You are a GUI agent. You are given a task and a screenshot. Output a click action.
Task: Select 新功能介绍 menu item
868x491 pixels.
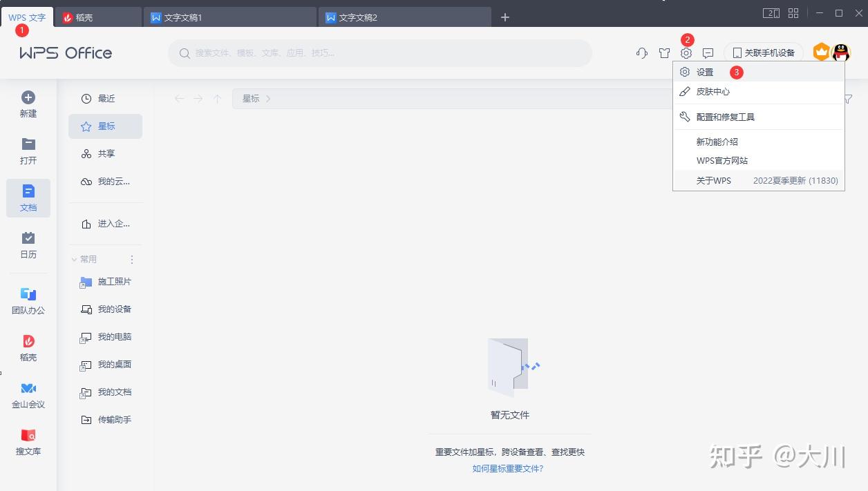tap(758, 142)
